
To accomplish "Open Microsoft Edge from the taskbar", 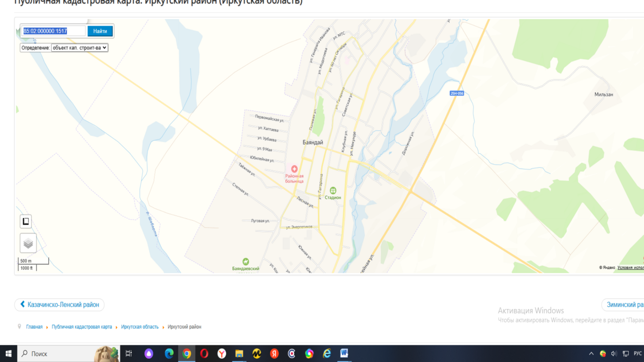I will point(169,354).
